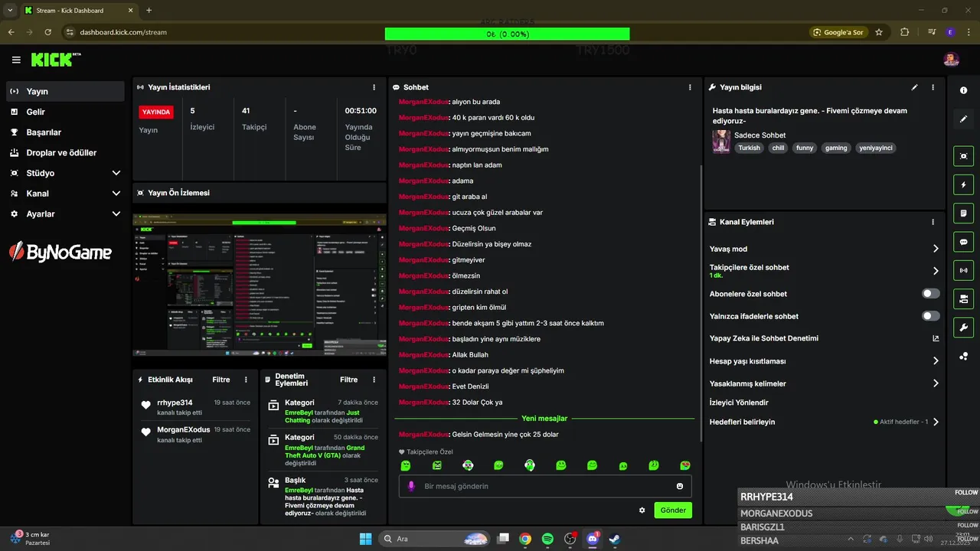Click the İzleyici Yönlendir option

[739, 403]
